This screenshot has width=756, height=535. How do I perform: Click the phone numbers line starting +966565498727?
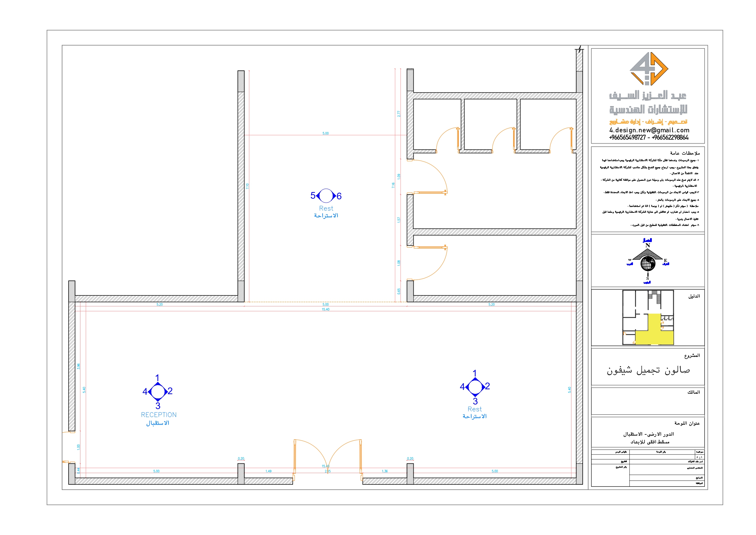coord(648,137)
